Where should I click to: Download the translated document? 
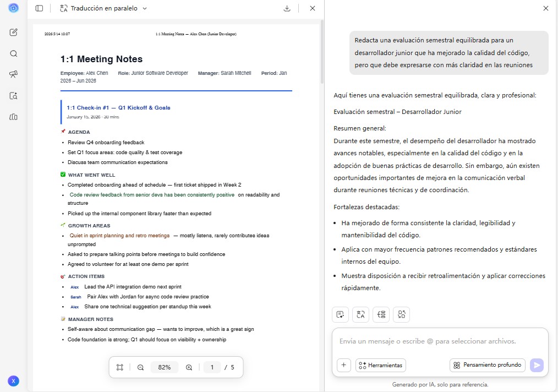click(x=287, y=8)
